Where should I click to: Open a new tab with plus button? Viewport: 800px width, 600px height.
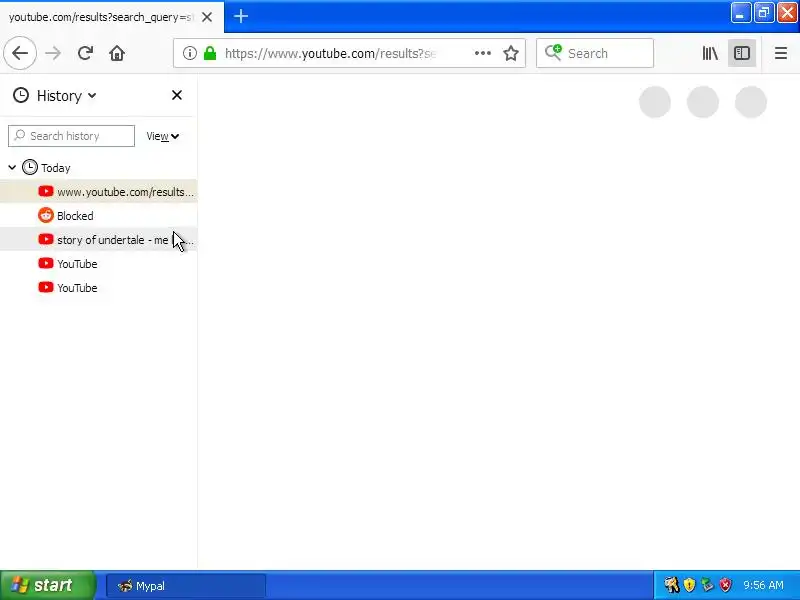pos(241,16)
